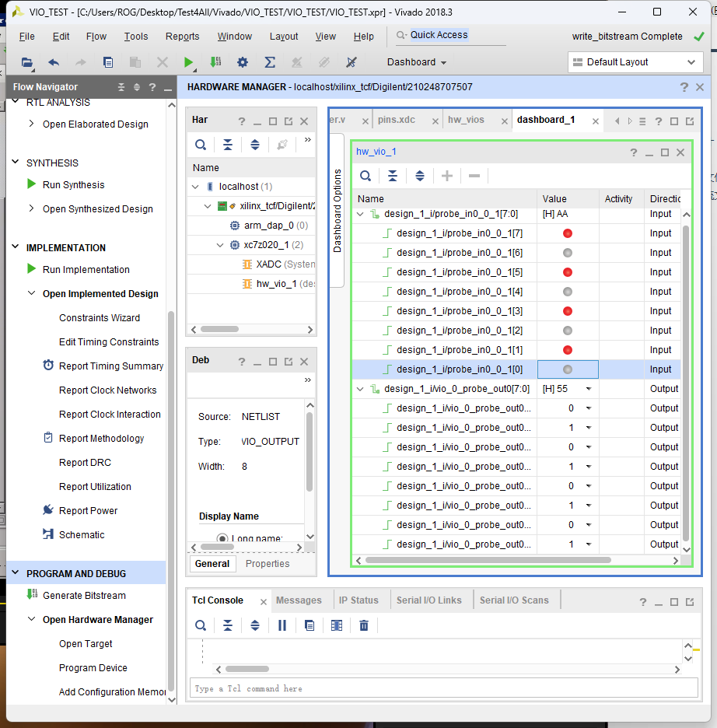Search in the Hardware panel

coord(201,145)
